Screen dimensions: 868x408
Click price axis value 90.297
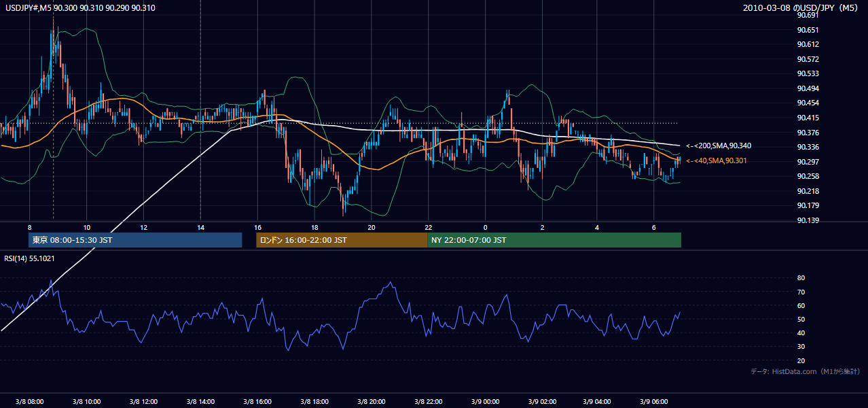808,162
